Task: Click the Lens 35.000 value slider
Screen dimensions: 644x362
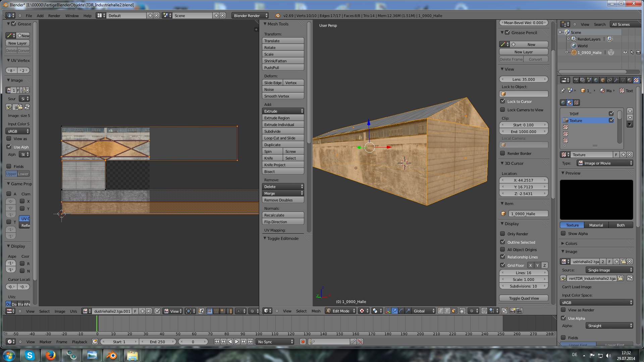Action: coord(523,79)
